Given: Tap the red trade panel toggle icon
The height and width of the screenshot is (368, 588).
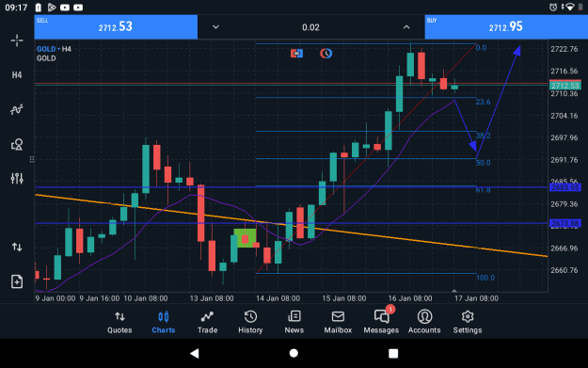Looking at the screenshot, I should 296,54.
